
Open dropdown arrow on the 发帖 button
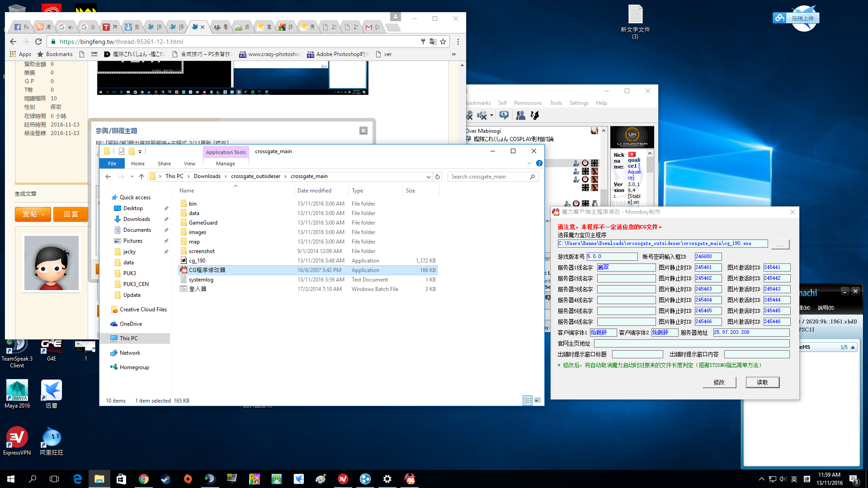43,215
